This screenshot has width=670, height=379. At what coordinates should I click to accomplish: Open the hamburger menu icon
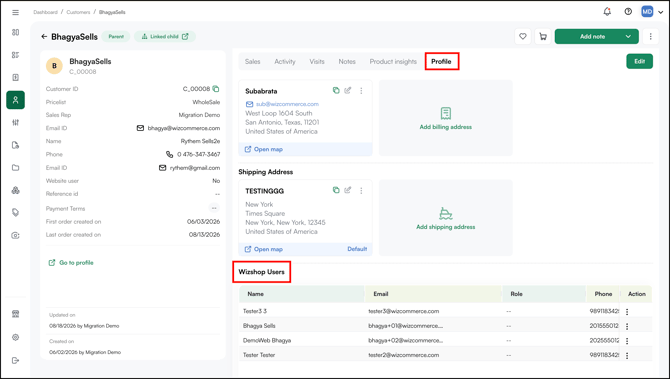pyautogui.click(x=15, y=12)
